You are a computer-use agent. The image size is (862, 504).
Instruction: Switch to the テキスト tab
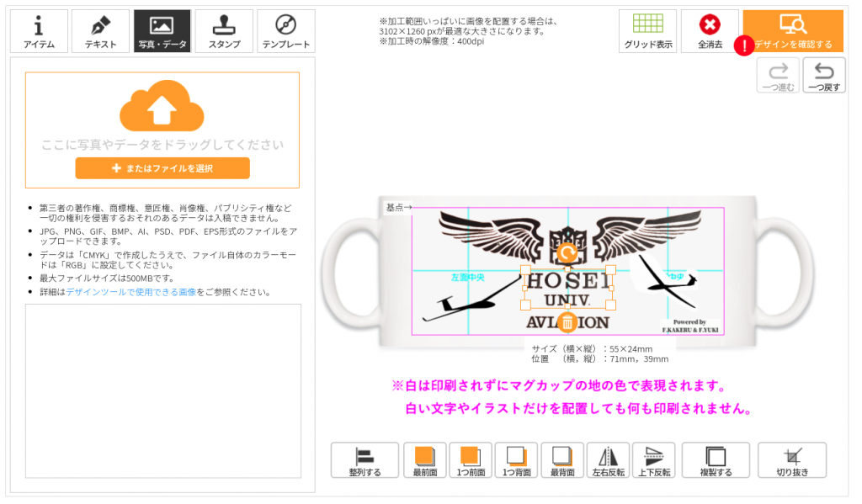click(101, 31)
